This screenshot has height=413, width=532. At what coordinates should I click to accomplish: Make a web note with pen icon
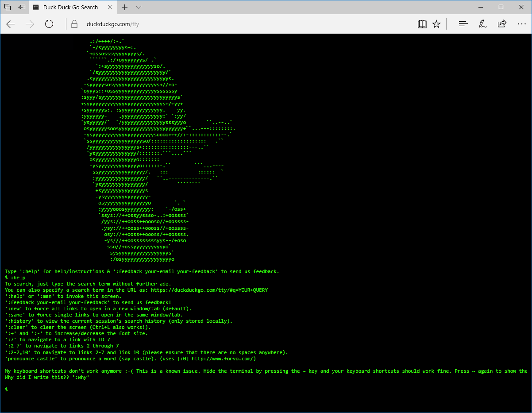tap(482, 24)
